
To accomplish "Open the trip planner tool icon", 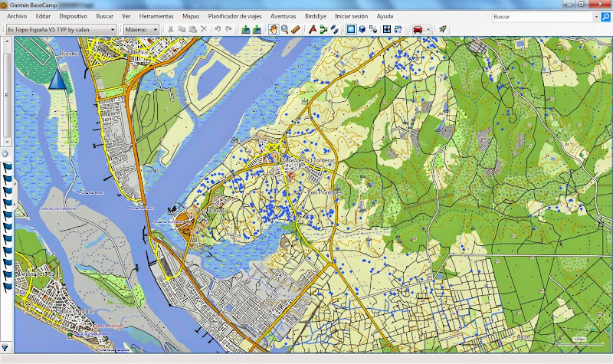I will click(x=323, y=29).
